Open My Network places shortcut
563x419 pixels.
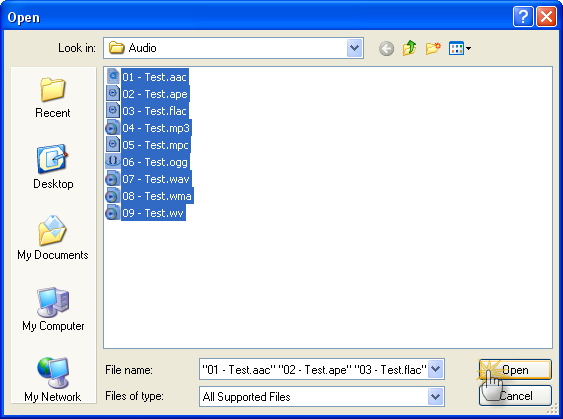point(53,380)
